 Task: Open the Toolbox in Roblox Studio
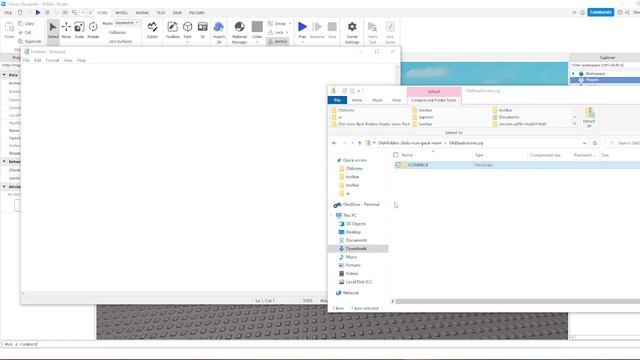pos(173,30)
